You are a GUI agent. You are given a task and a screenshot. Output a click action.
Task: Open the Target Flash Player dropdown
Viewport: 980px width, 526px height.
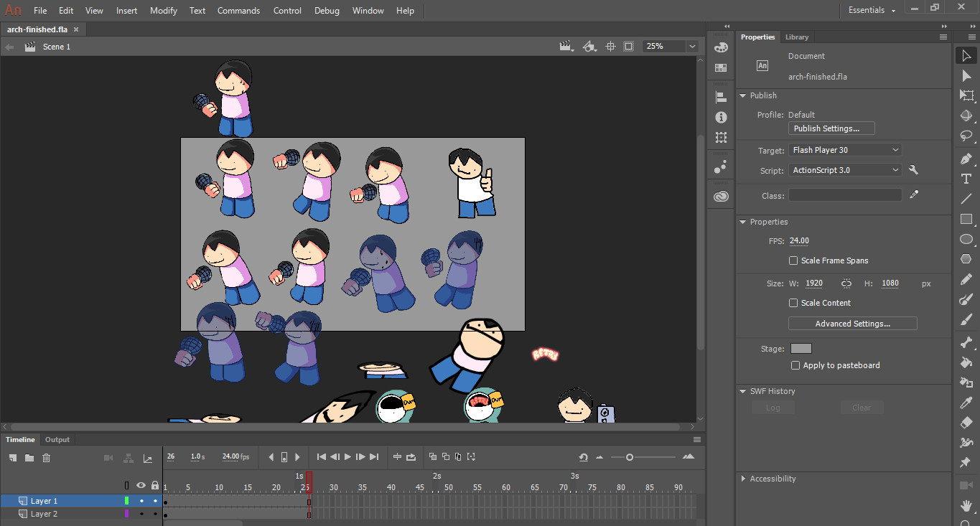point(845,150)
